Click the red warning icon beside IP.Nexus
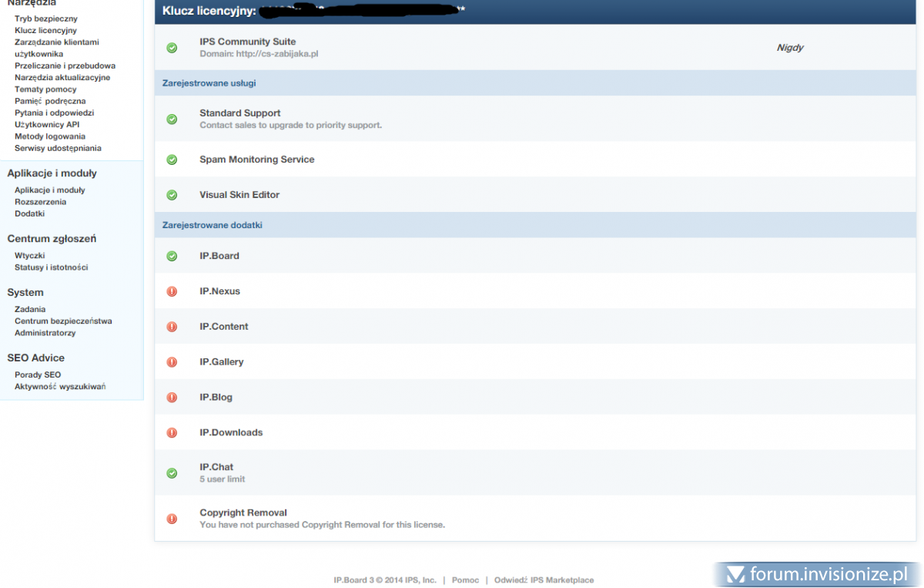The height and width of the screenshot is (588, 924). pos(172,291)
